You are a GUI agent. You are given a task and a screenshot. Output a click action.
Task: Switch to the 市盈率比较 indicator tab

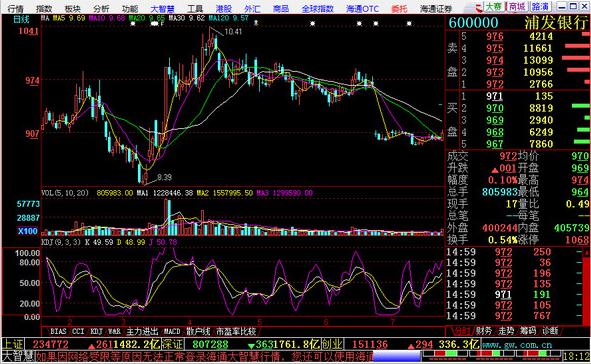tap(236, 331)
